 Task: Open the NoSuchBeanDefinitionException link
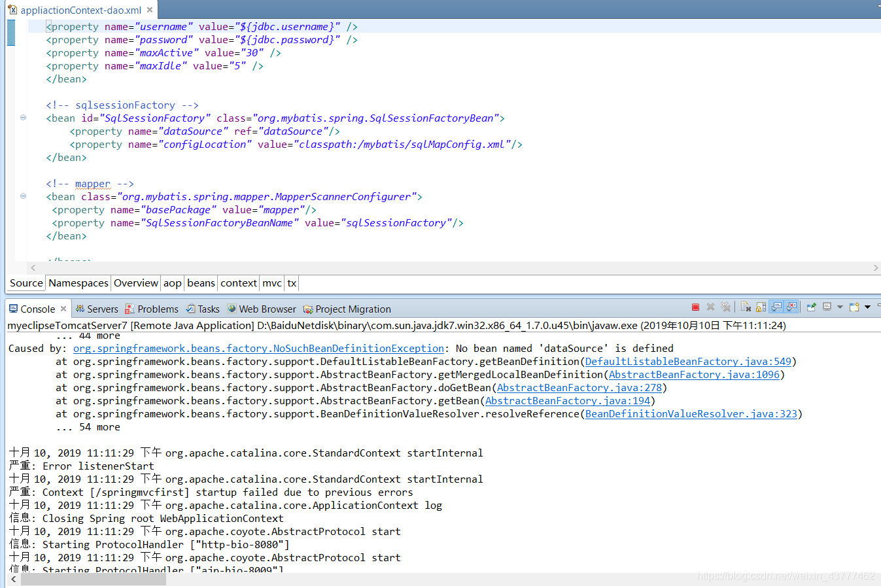click(258, 349)
